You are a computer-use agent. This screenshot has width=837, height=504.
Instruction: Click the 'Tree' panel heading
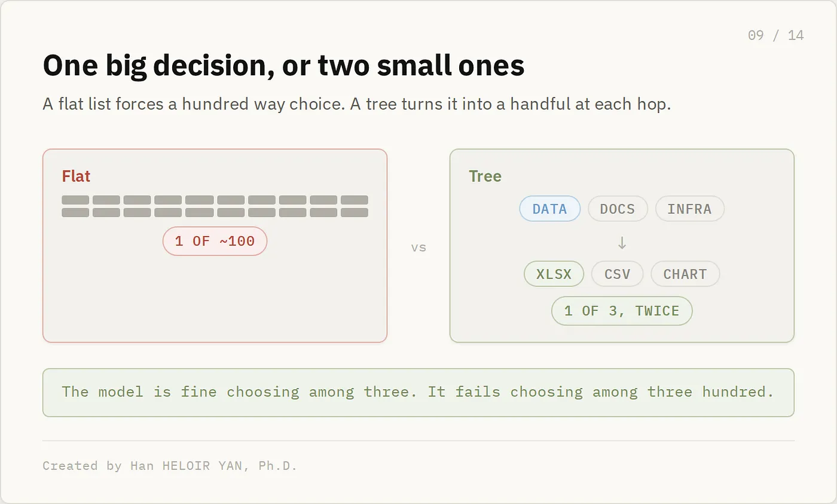[x=485, y=176]
